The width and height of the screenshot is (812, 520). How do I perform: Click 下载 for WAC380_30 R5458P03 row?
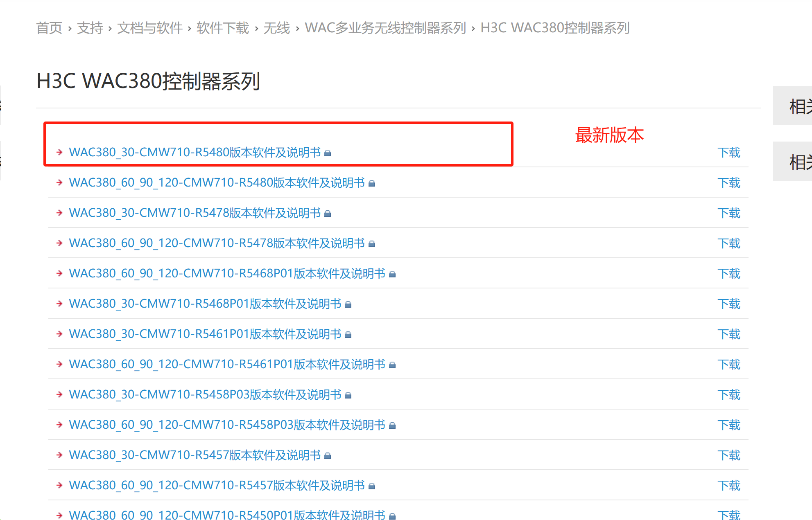(x=729, y=395)
